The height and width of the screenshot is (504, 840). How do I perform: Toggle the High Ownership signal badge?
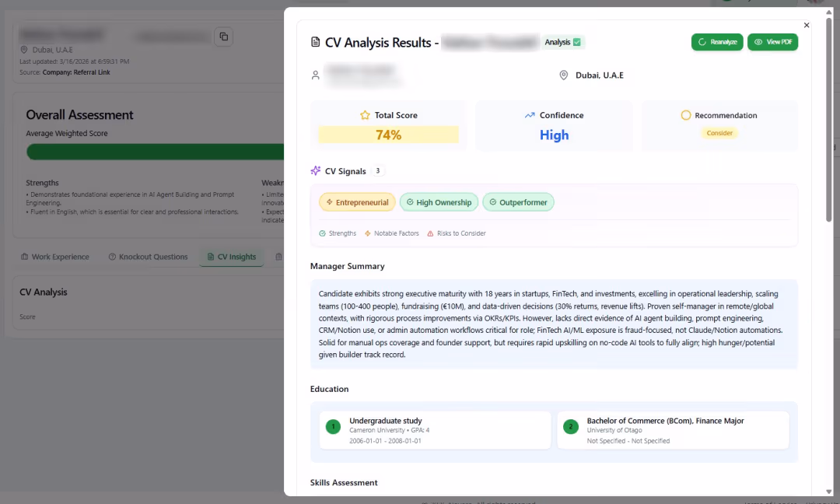439,202
